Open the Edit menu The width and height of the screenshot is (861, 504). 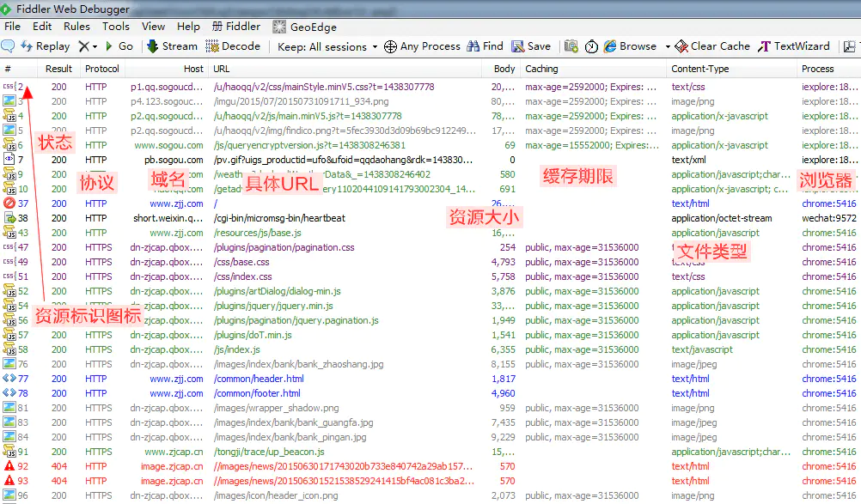pyautogui.click(x=42, y=27)
